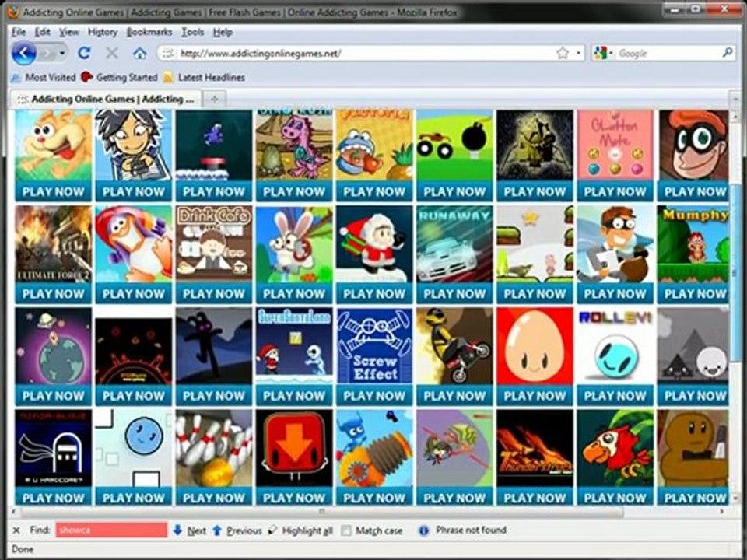This screenshot has width=747, height=560.
Task: Open Most Visited bookmarks folder
Action: (44, 77)
